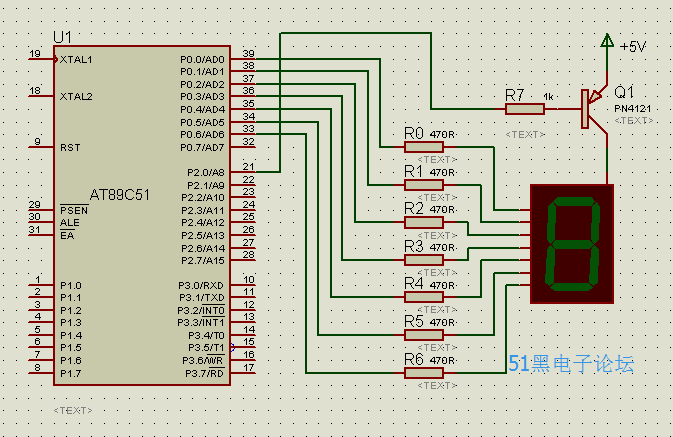
Task: Click the P1.4 pin label
Action: click(71, 335)
